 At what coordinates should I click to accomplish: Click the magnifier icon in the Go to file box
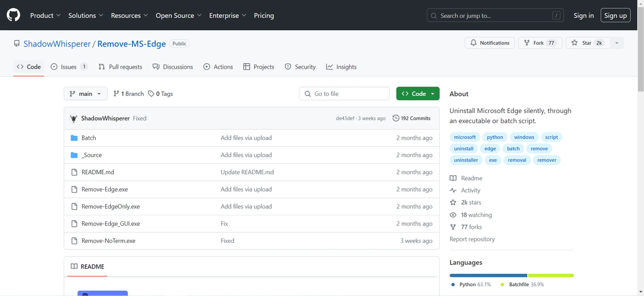(x=307, y=94)
